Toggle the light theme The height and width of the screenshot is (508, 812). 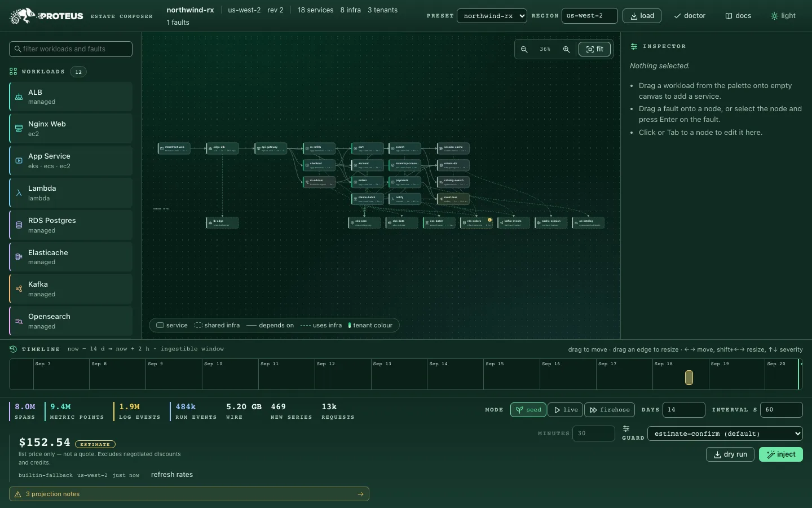point(783,16)
